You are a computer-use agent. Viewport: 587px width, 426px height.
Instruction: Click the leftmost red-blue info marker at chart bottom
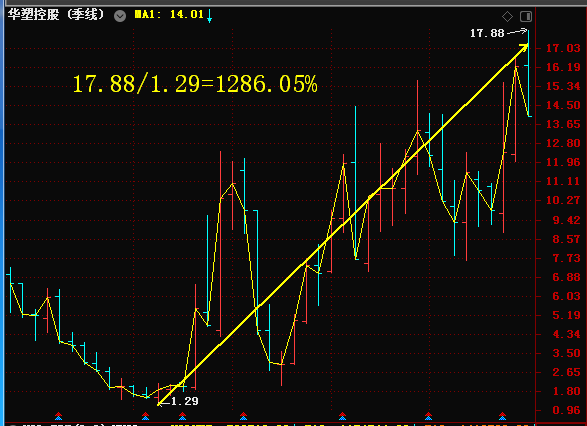58,416
